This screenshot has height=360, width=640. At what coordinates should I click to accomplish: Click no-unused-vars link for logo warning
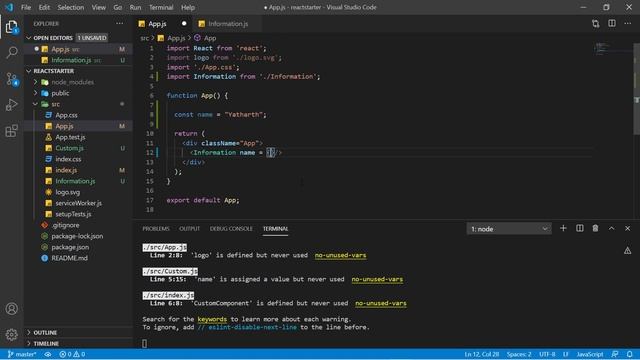tap(340, 256)
